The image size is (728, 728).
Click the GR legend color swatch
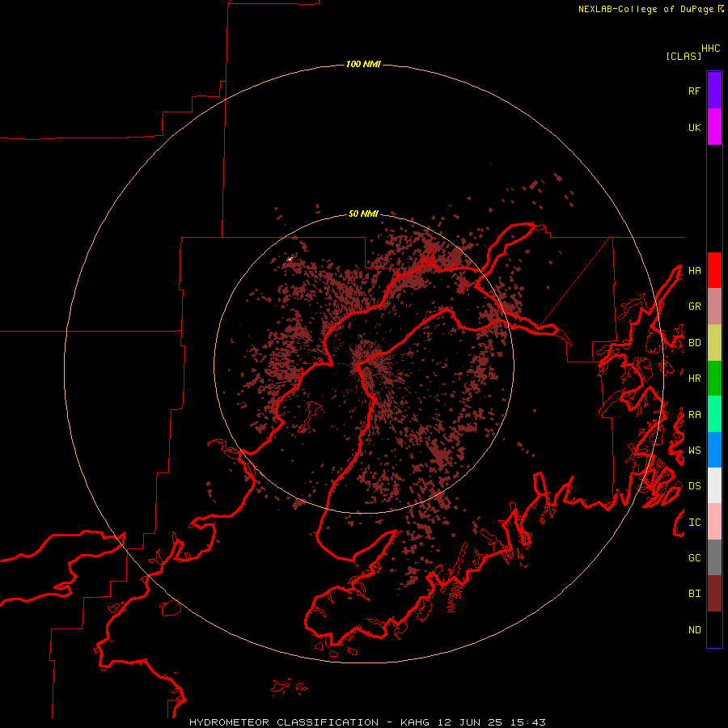pos(714,307)
